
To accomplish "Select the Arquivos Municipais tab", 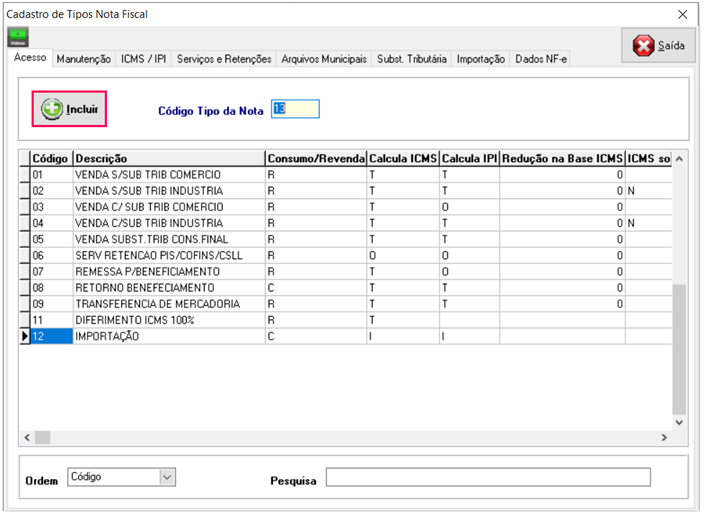I will [324, 59].
